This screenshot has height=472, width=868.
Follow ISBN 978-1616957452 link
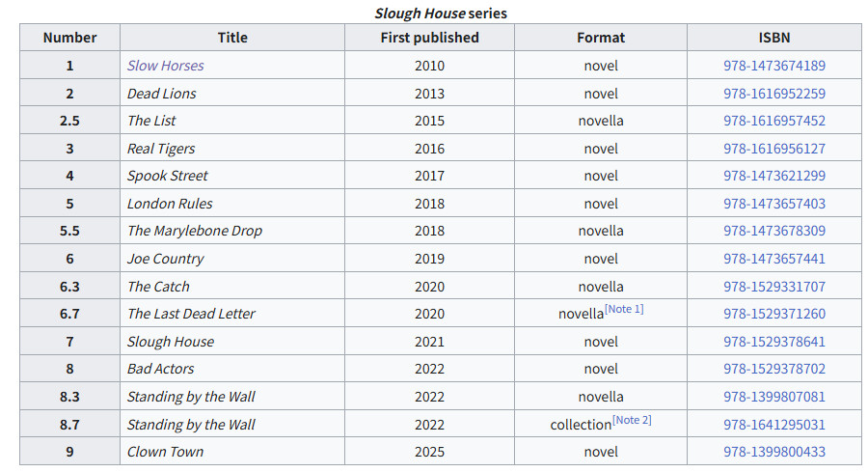(773, 121)
